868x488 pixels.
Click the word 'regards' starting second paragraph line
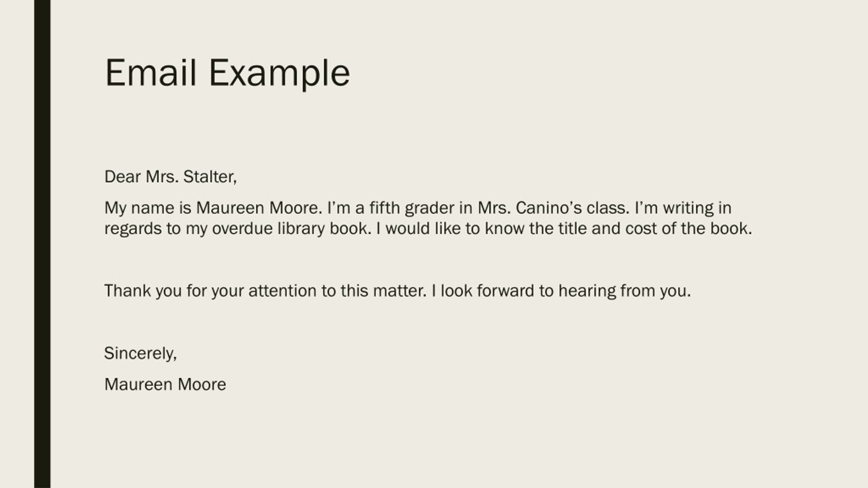[x=133, y=229]
